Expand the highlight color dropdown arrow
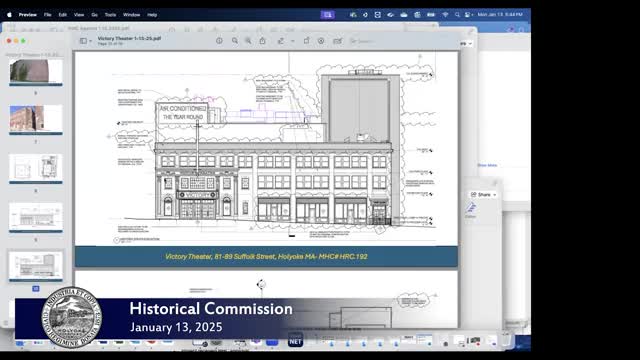The image size is (640, 360). (x=292, y=41)
